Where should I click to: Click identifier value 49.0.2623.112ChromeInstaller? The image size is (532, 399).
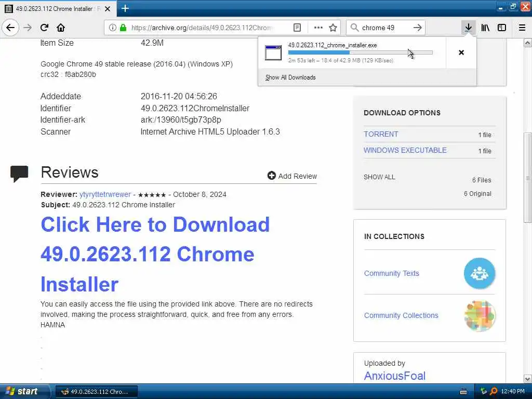point(195,108)
